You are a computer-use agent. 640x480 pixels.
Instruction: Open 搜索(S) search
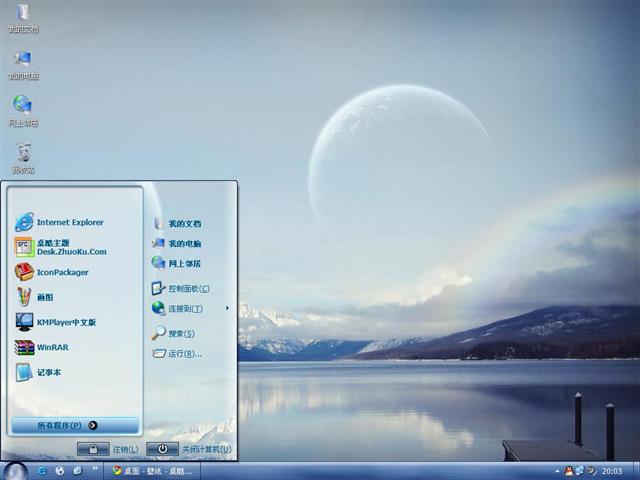pyautogui.click(x=173, y=333)
